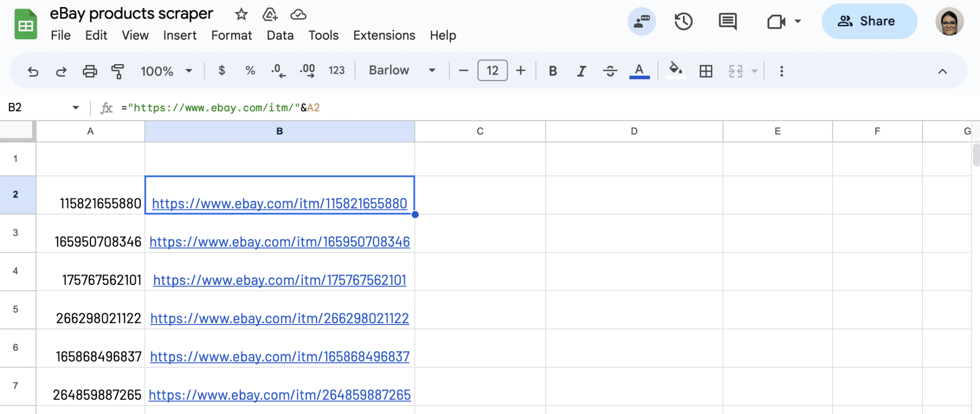Open the comments panel icon
Viewport: 980px width, 414px height.
[728, 22]
